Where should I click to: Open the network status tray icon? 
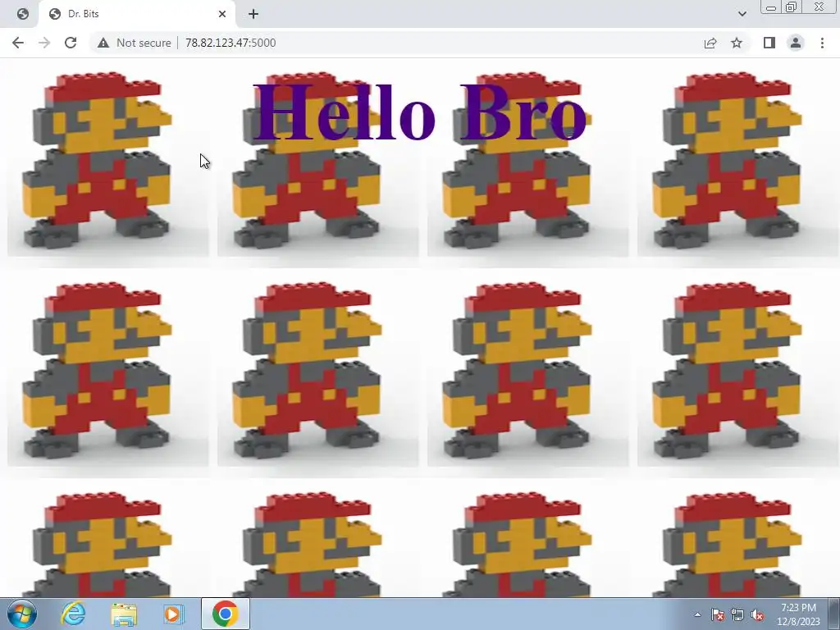coord(737,614)
